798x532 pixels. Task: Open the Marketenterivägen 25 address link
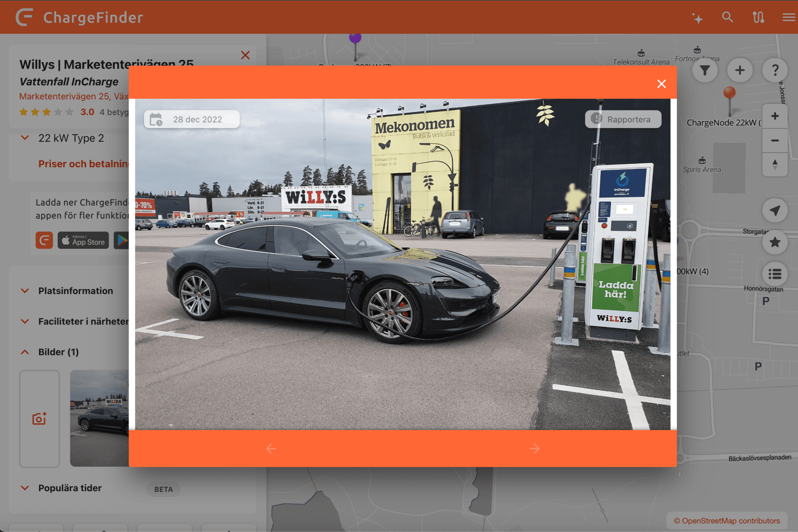tap(74, 96)
